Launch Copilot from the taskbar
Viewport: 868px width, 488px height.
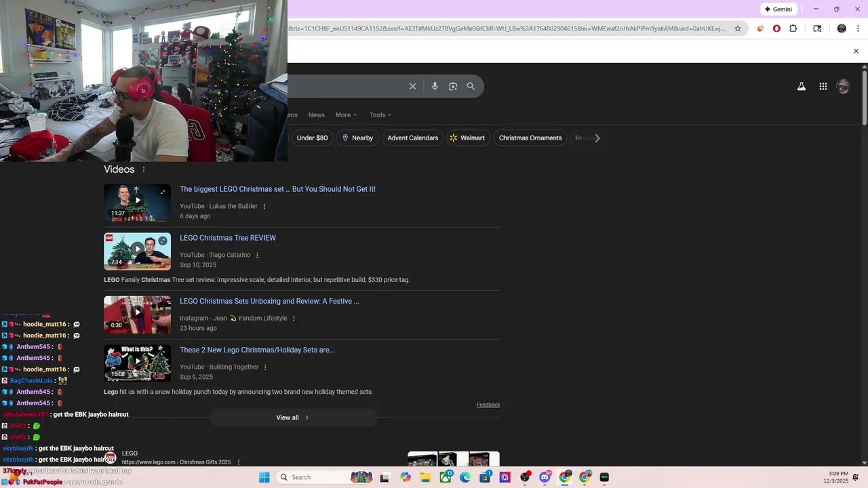406,477
